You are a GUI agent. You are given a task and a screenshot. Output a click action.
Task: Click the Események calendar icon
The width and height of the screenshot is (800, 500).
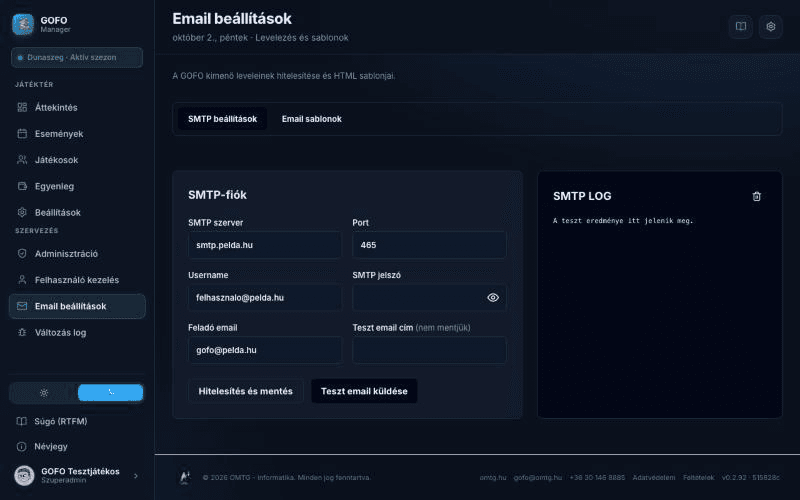pos(22,134)
